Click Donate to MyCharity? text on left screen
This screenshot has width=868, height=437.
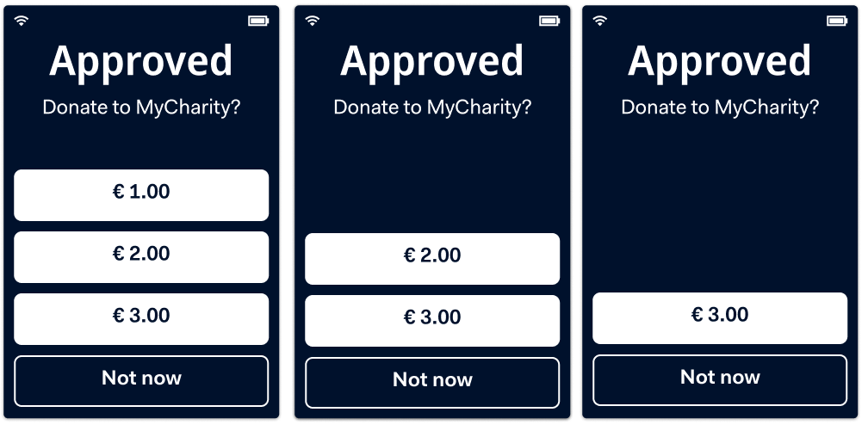point(141,108)
